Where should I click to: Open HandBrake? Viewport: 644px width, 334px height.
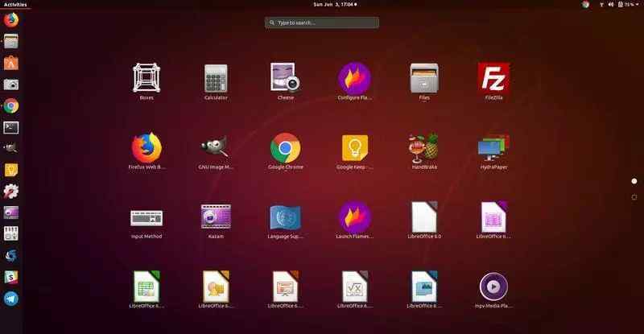click(424, 151)
